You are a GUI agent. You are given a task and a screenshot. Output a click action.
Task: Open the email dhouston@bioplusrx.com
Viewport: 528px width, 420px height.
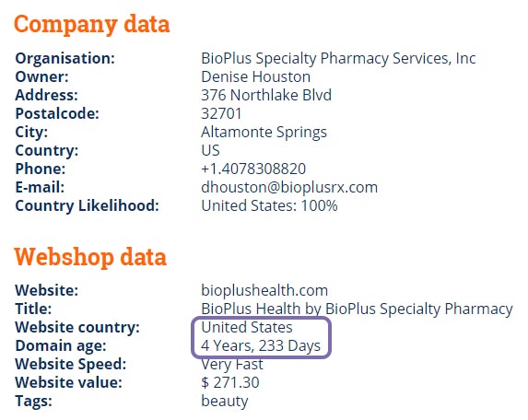(289, 188)
